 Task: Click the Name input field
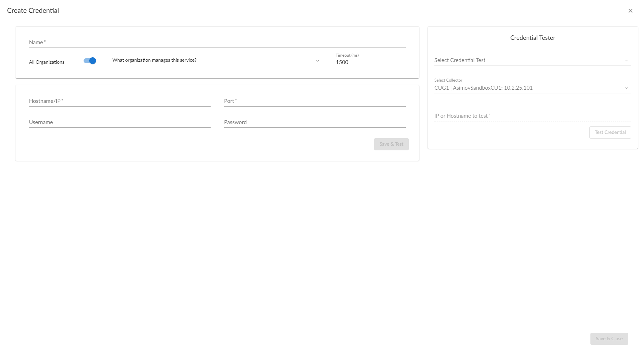click(x=217, y=42)
